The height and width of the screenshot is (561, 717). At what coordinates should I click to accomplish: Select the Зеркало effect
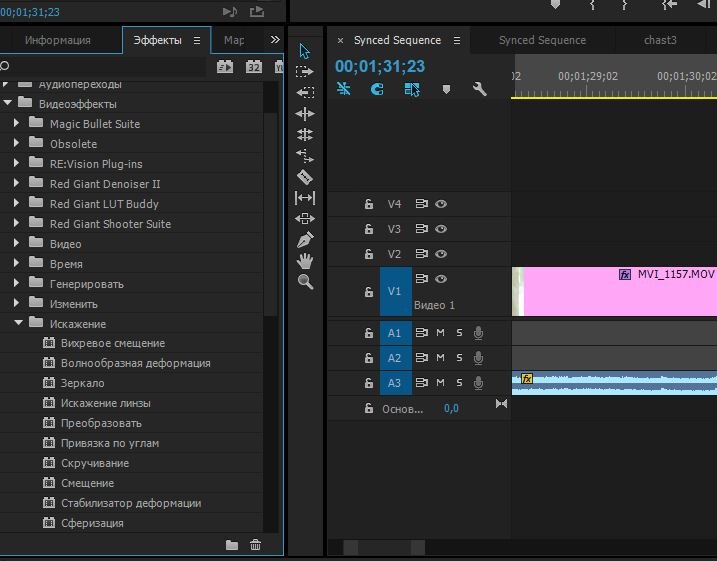coord(82,383)
